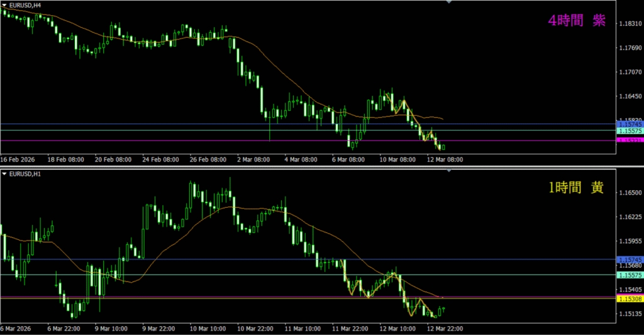Select the yellow 1.15308 price tag on H1
This screenshot has height=335, width=644.
click(x=630, y=298)
